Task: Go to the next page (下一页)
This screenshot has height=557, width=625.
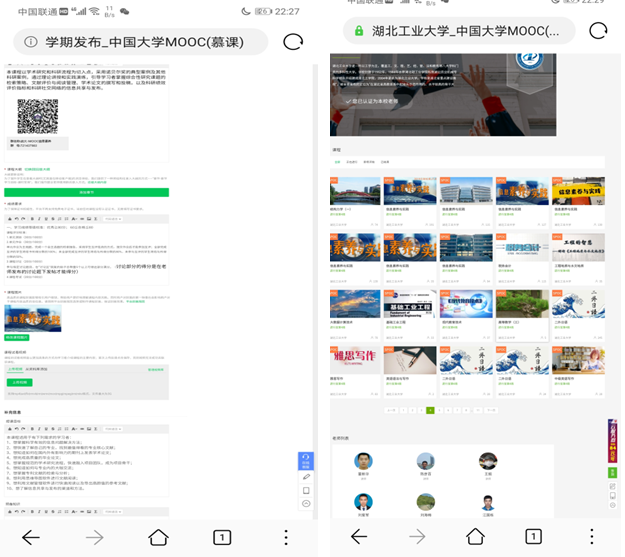Action: pyautogui.click(x=491, y=410)
